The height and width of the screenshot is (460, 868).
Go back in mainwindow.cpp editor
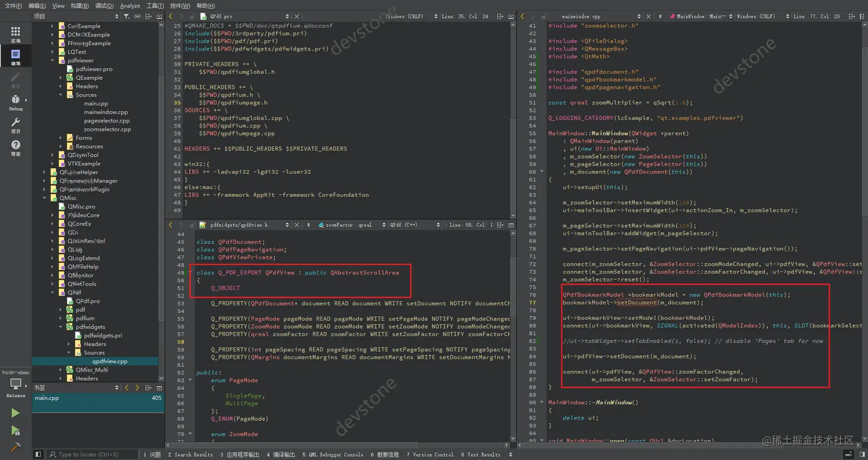522,17
